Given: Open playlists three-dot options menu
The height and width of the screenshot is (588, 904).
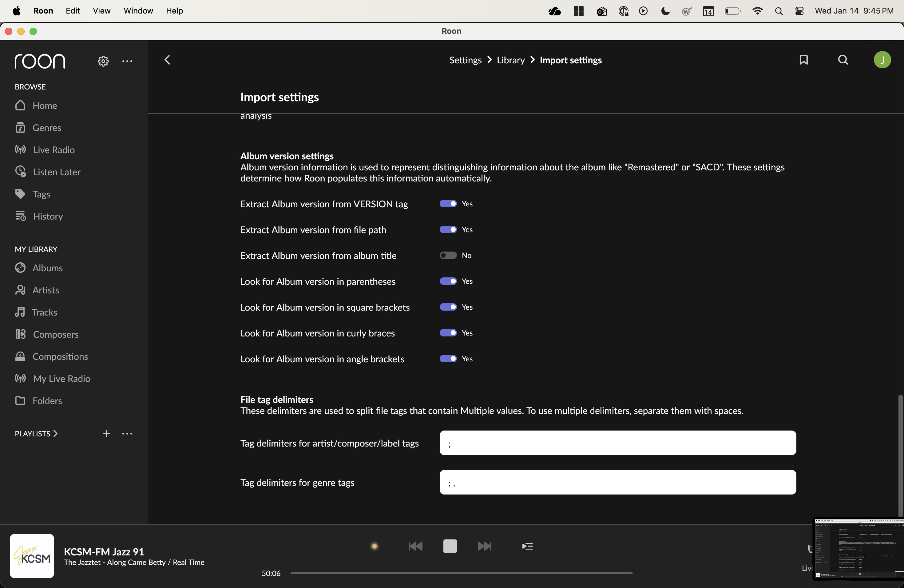Looking at the screenshot, I should point(127,433).
